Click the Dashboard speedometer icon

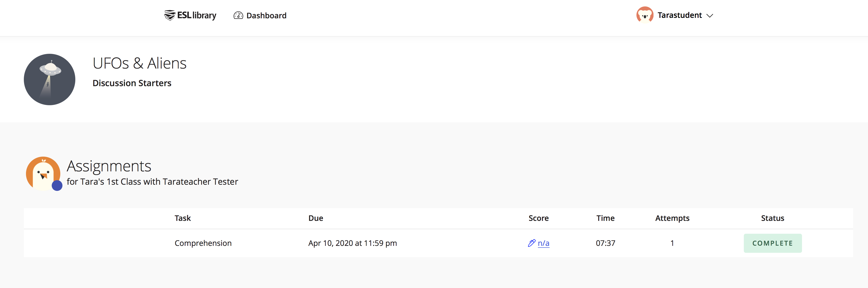238,15
